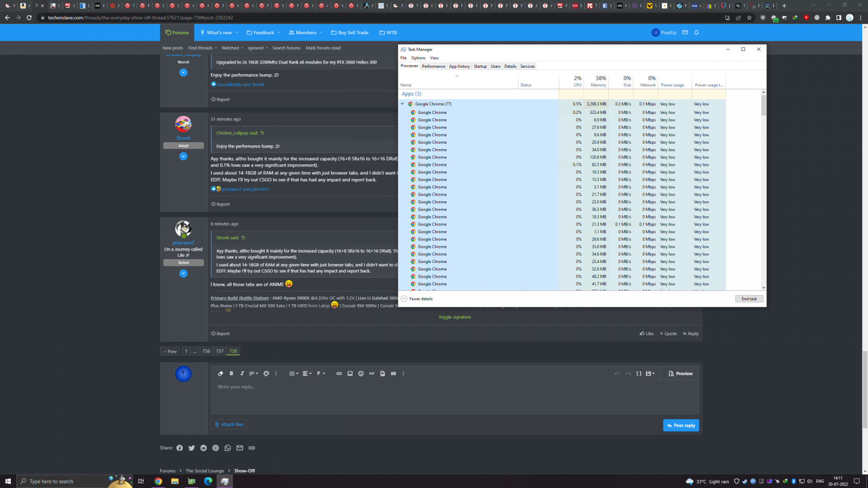Open the Buy Sell Trade nav item
868x488 pixels.
[350, 33]
